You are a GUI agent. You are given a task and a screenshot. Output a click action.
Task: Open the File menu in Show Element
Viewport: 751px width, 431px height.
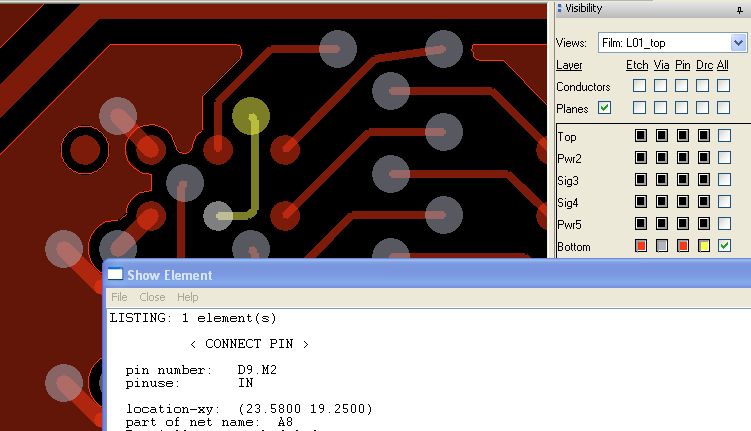pyautogui.click(x=119, y=297)
